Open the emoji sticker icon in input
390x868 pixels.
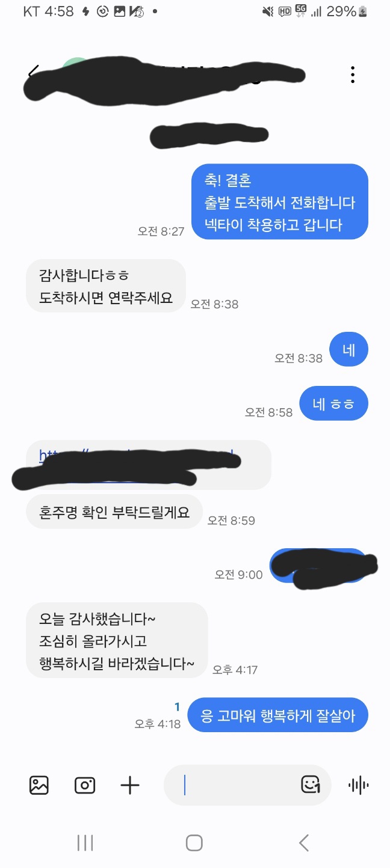tap(310, 784)
